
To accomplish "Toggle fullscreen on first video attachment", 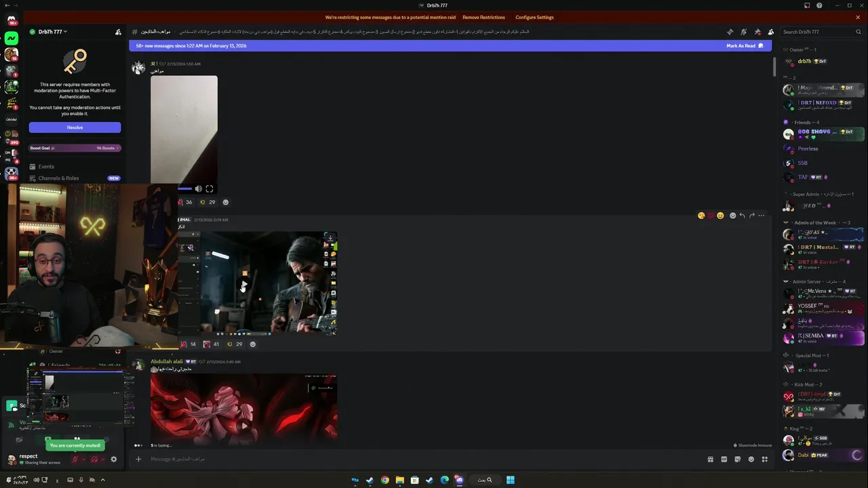I will tap(210, 189).
